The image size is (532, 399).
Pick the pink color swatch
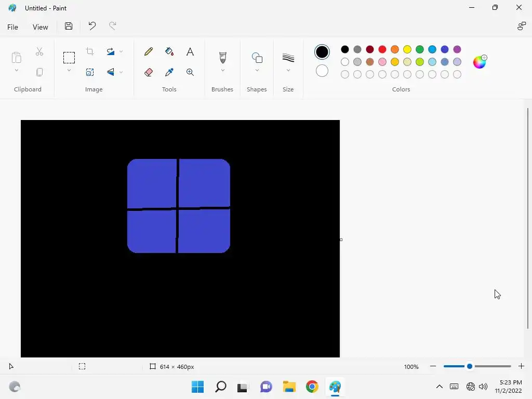[x=382, y=62]
